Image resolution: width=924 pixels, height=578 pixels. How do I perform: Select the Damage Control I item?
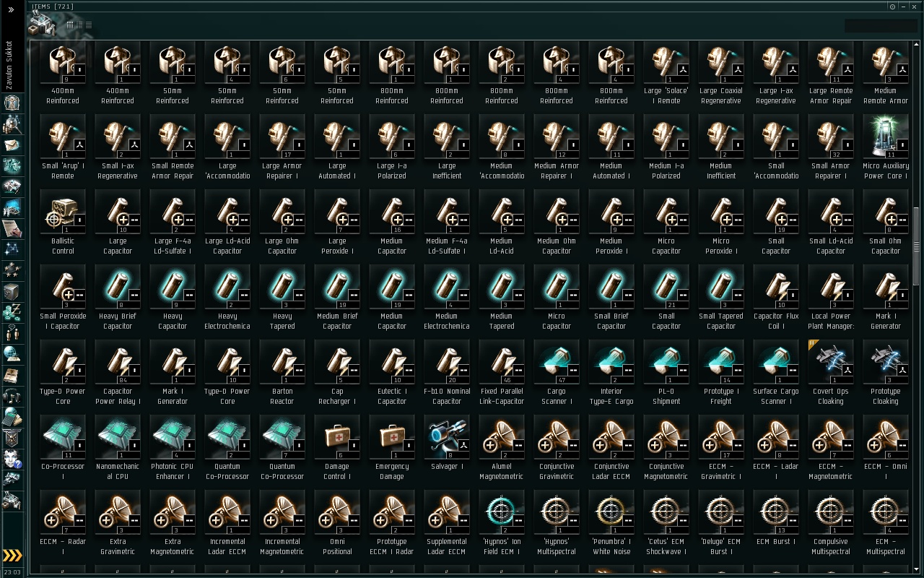[337, 449]
